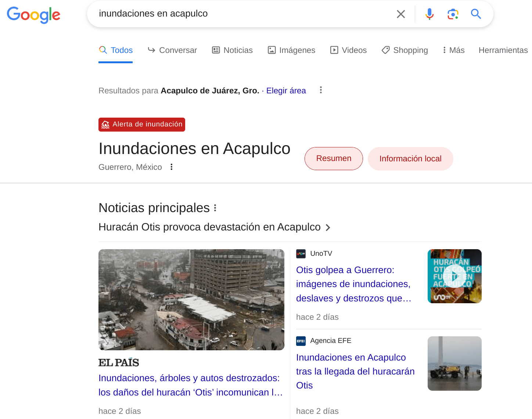Open El País article on Otis damages

click(x=190, y=385)
